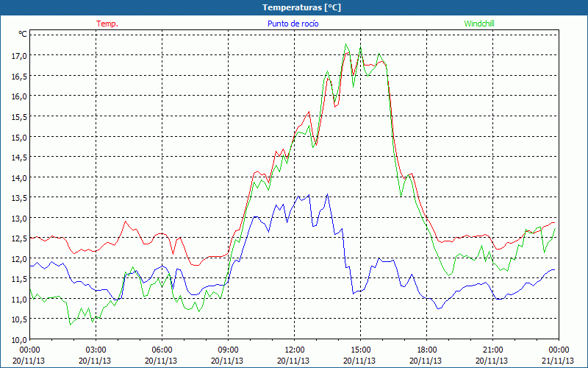Click the 15,5 y-axis label
This screenshot has width=588, height=368.
click(20, 116)
